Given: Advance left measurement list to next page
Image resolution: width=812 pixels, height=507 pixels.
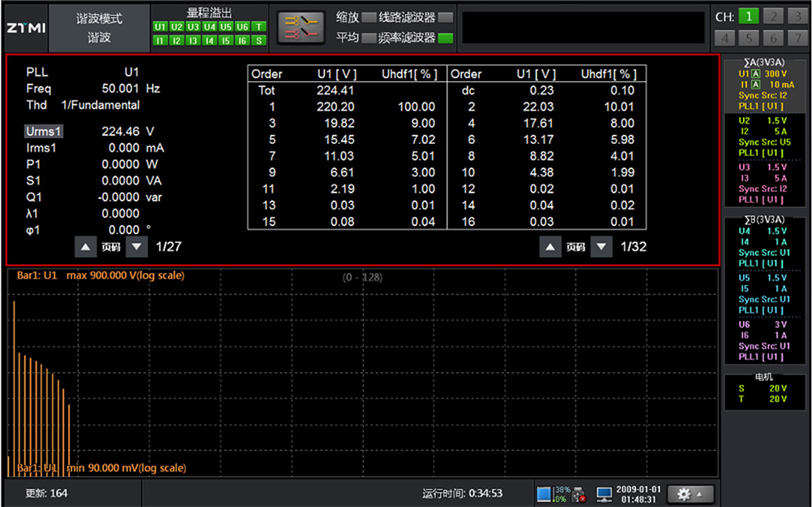Looking at the screenshot, I should click(x=136, y=246).
